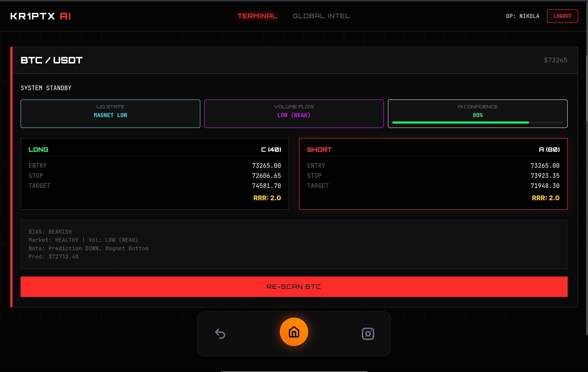Click the RE-SCAN BTC button
Screen dimensions: 588x372
point(294,287)
